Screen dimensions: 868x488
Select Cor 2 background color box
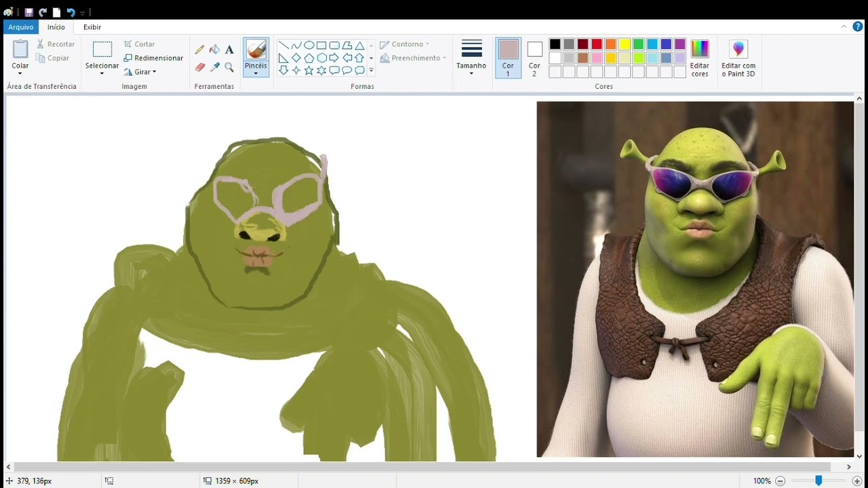point(534,58)
